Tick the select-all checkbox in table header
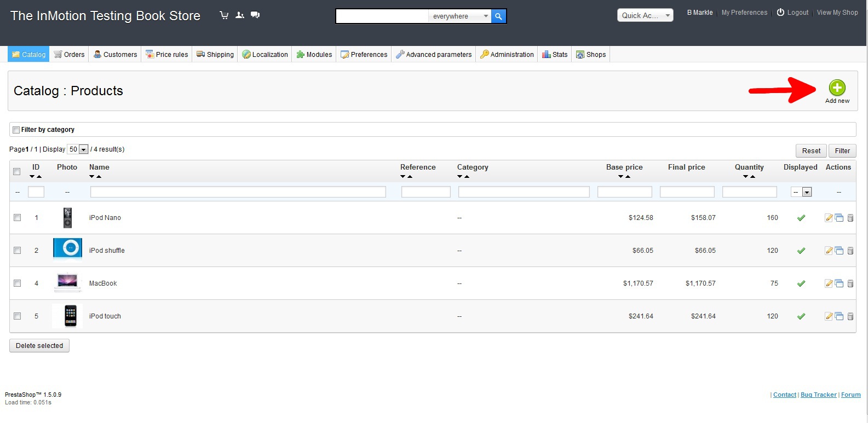The height and width of the screenshot is (423, 868). click(17, 172)
